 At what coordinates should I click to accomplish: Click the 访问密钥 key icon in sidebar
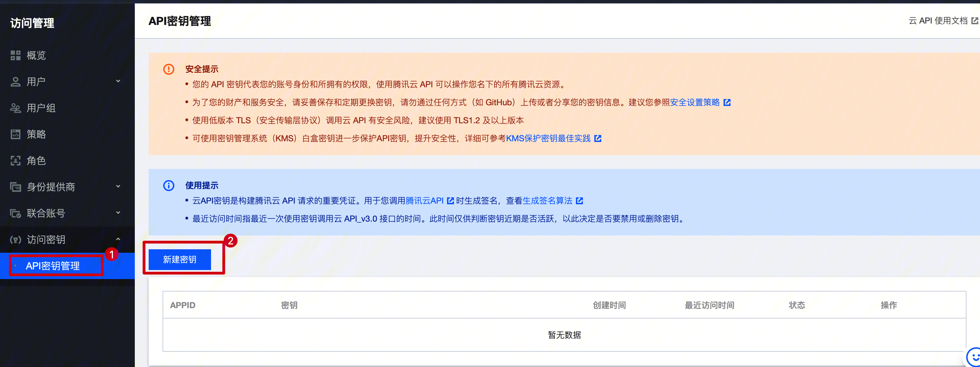pos(16,240)
